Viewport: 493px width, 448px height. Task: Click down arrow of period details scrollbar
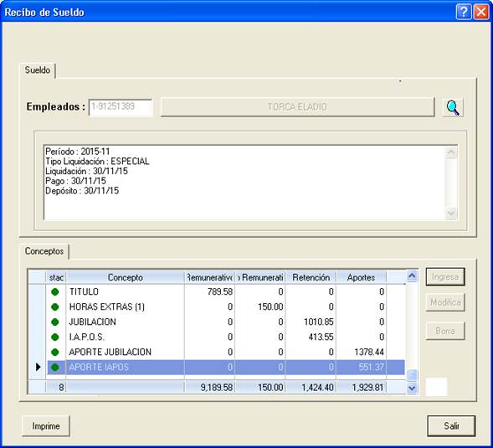451,214
